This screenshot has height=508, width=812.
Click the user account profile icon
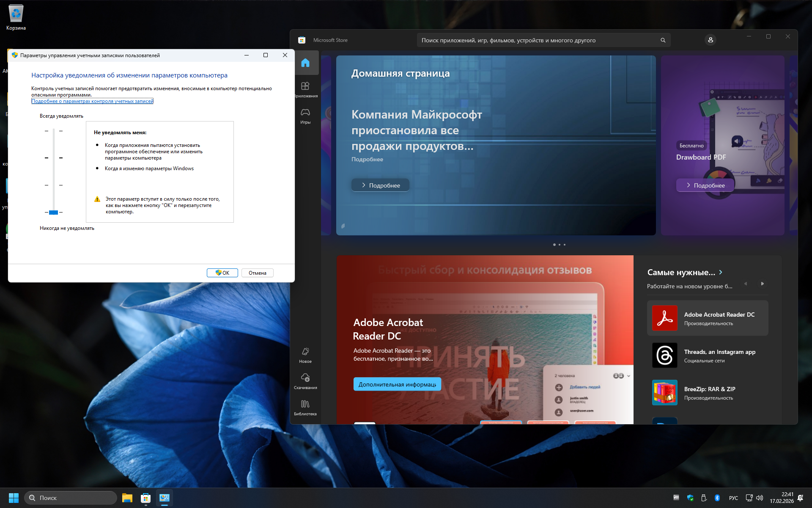[x=710, y=40]
